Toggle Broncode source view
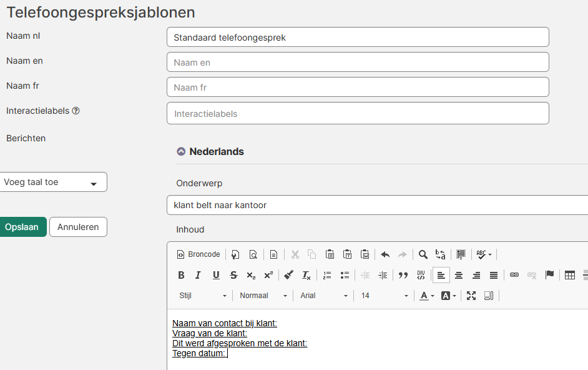The height and width of the screenshot is (370, 588). (x=198, y=254)
